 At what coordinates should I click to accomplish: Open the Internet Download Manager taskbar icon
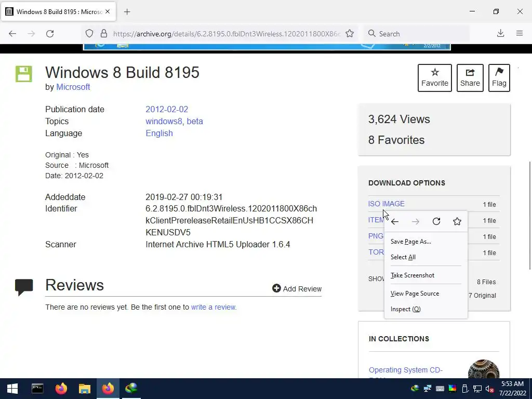(x=131, y=389)
